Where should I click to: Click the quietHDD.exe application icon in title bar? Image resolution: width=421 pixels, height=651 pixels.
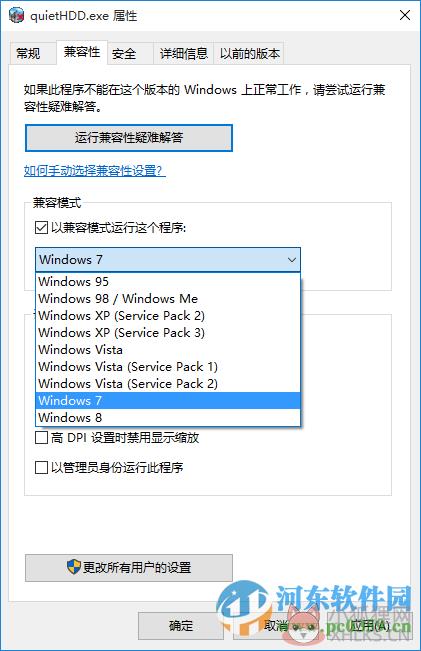16,16
